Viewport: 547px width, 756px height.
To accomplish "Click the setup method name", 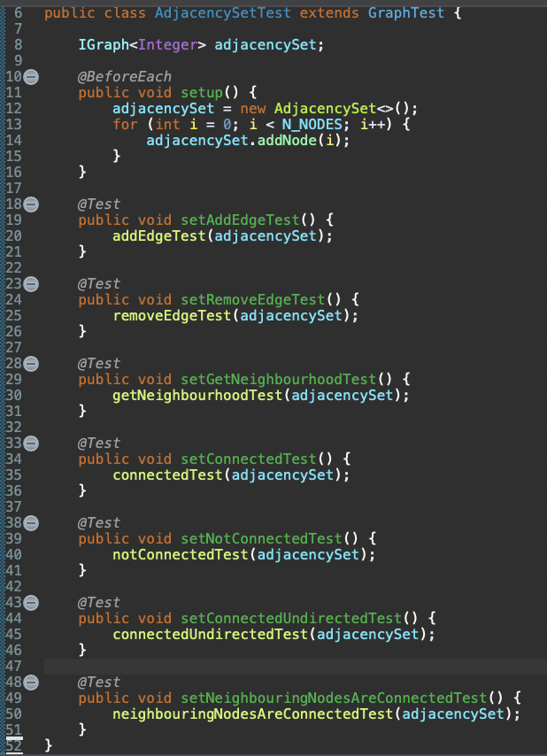I will (202, 93).
